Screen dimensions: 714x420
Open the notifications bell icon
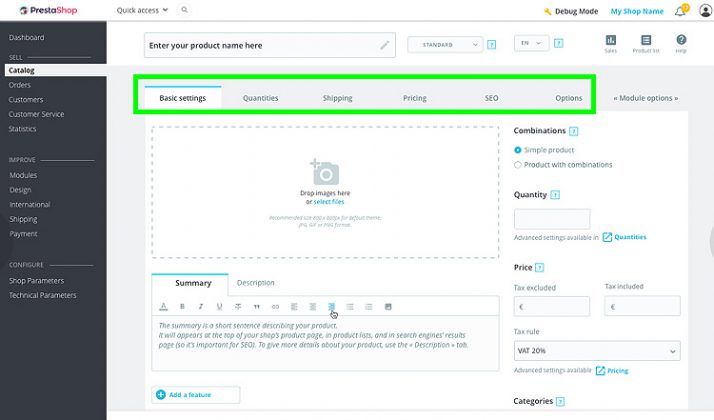[680, 12]
